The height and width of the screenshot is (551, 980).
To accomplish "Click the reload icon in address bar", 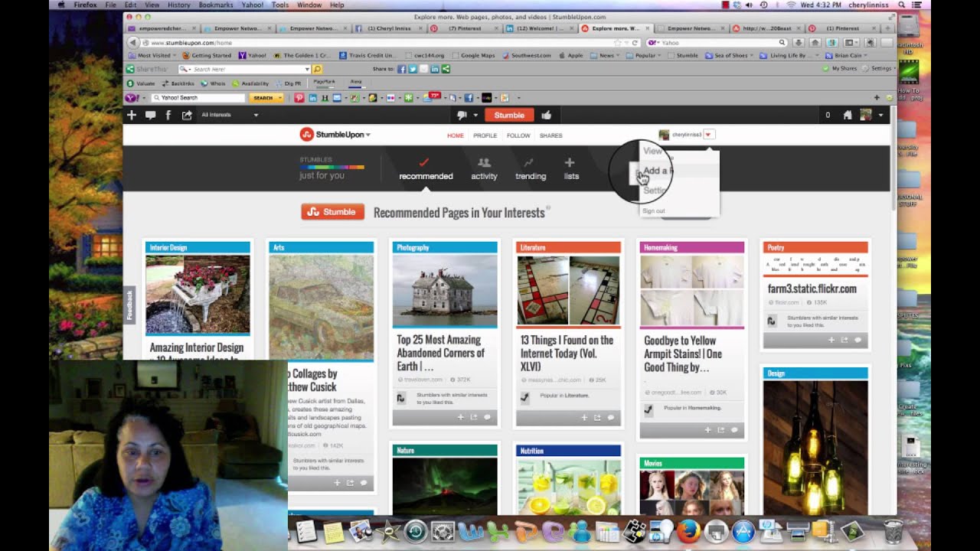I will click(635, 43).
